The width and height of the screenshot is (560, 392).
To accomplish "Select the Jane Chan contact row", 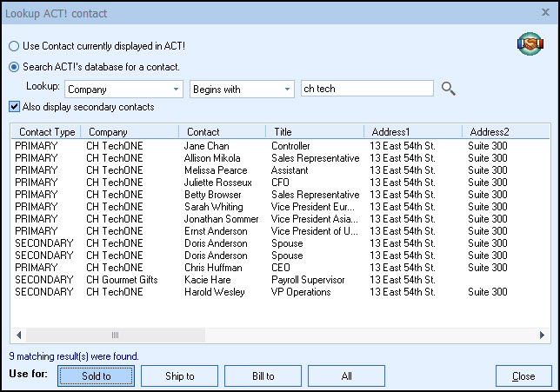I will [206, 146].
